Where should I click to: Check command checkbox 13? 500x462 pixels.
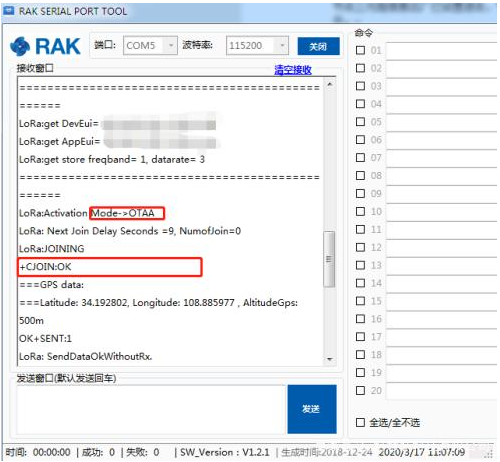(360, 265)
